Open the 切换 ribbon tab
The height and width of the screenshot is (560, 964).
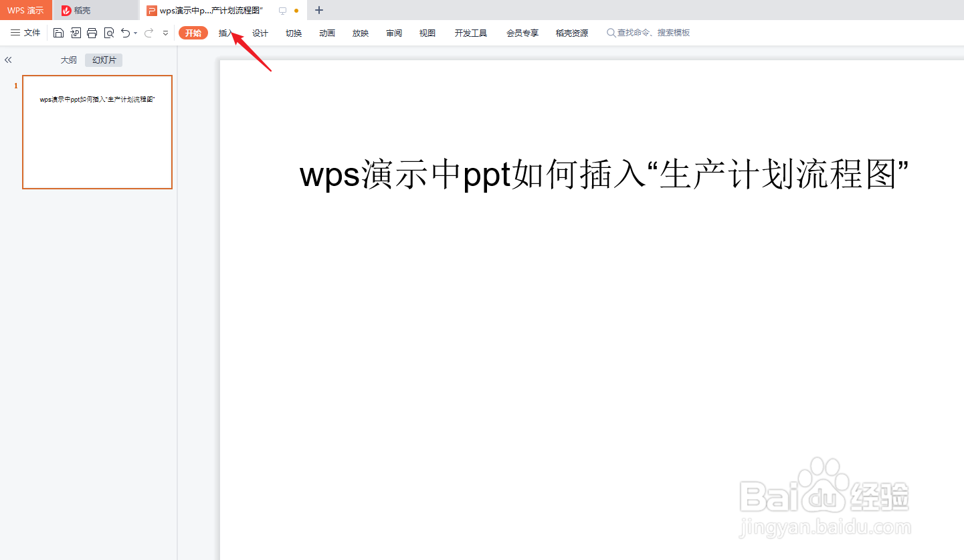(x=294, y=33)
